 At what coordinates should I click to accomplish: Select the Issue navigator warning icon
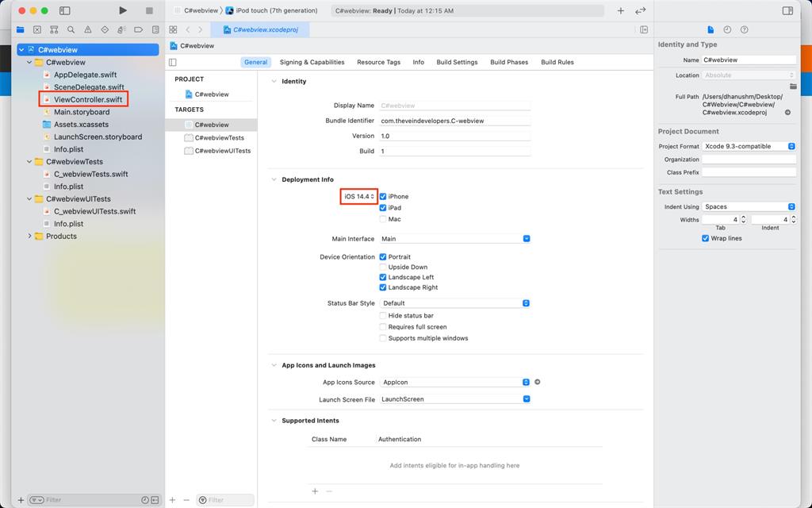tap(88, 29)
